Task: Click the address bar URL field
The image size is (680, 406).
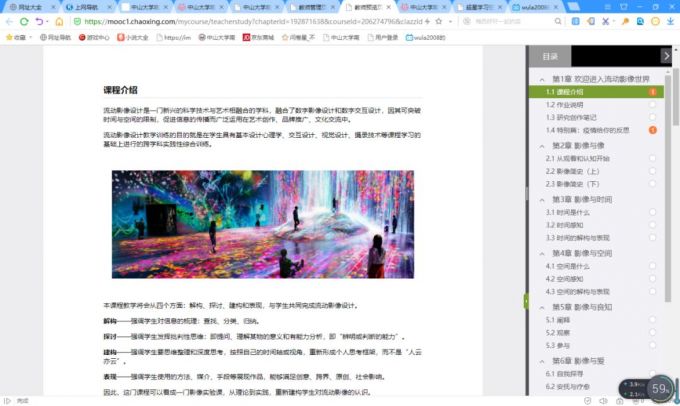Action: tap(253, 21)
